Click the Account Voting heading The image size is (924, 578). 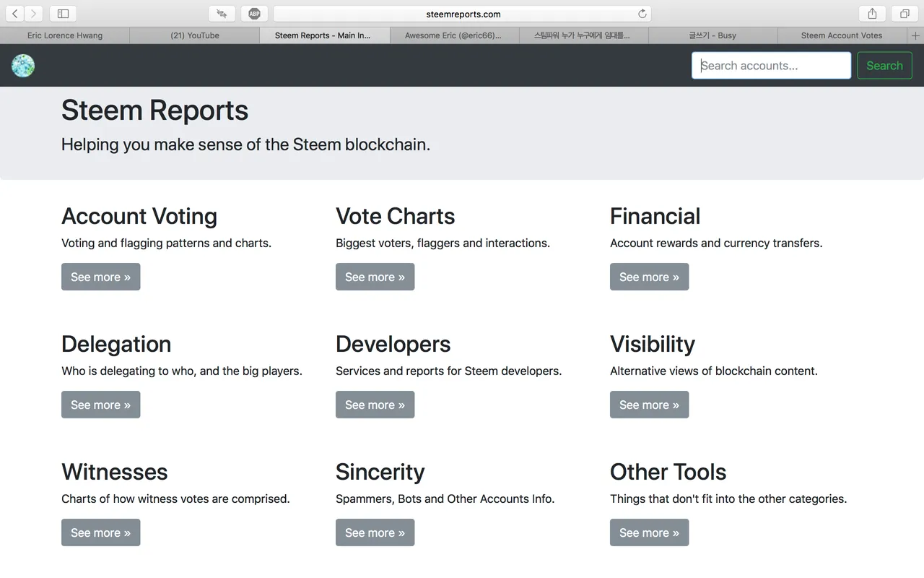[139, 216]
